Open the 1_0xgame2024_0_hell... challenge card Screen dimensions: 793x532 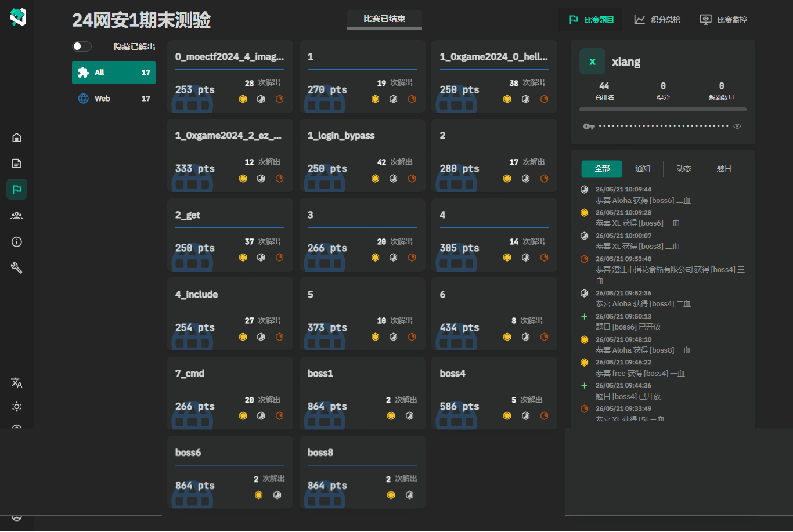[495, 76]
